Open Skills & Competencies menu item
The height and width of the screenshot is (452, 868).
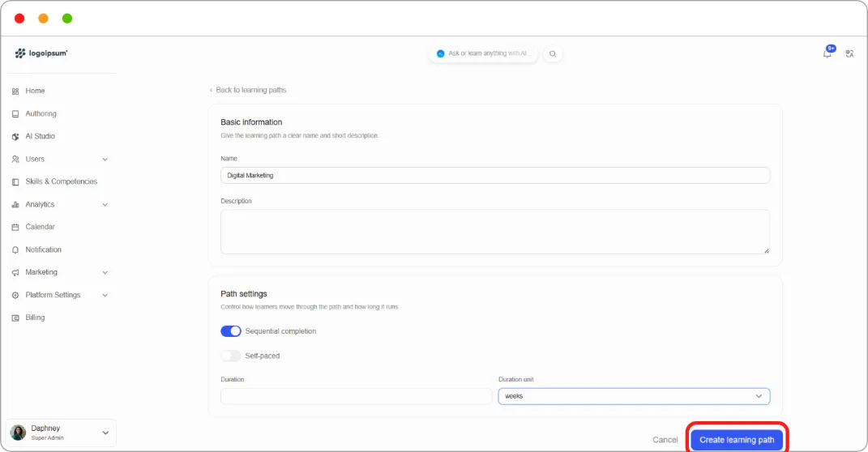[61, 181]
